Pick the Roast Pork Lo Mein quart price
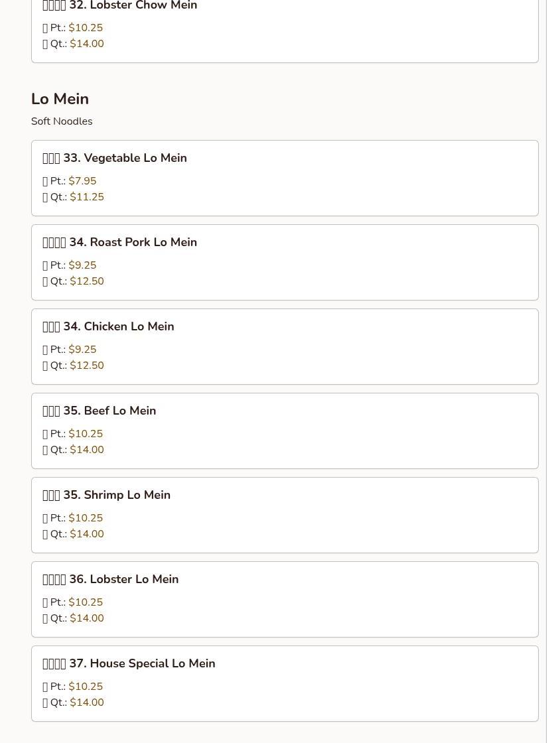This screenshot has height=743, width=560. [87, 281]
